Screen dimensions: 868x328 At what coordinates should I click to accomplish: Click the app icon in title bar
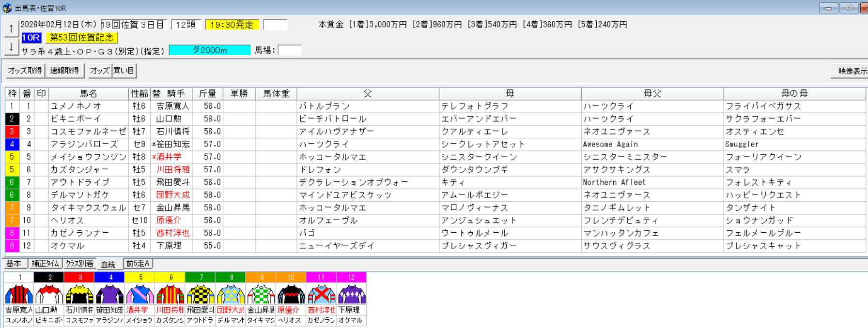(x=7, y=8)
